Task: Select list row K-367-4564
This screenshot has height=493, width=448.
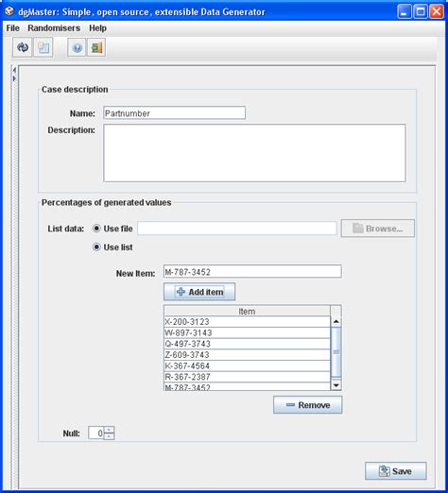Action: (247, 365)
